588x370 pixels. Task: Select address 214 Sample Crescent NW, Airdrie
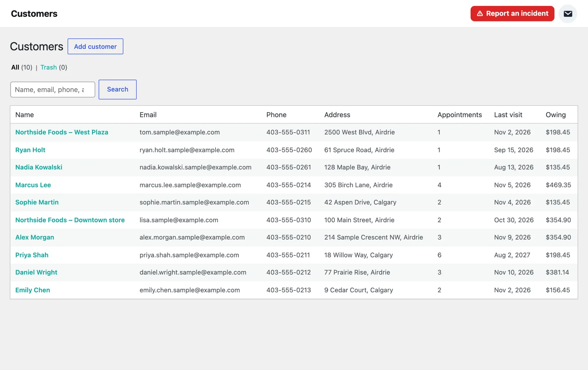click(373, 237)
